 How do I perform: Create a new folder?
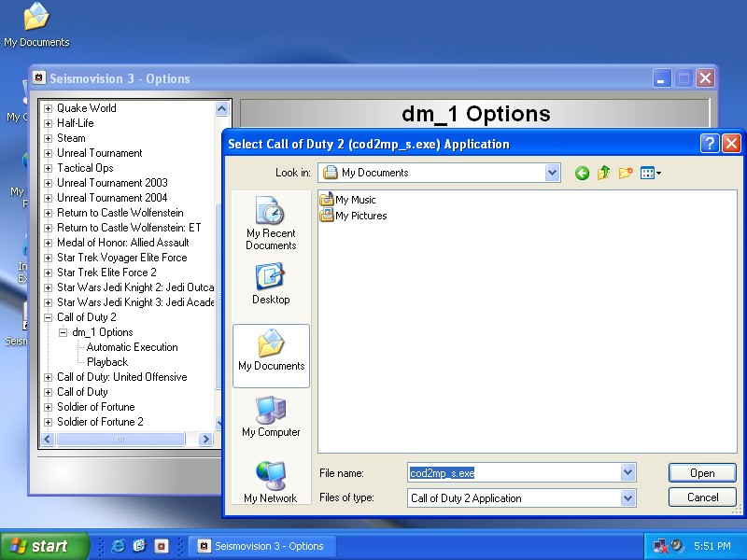point(626,173)
